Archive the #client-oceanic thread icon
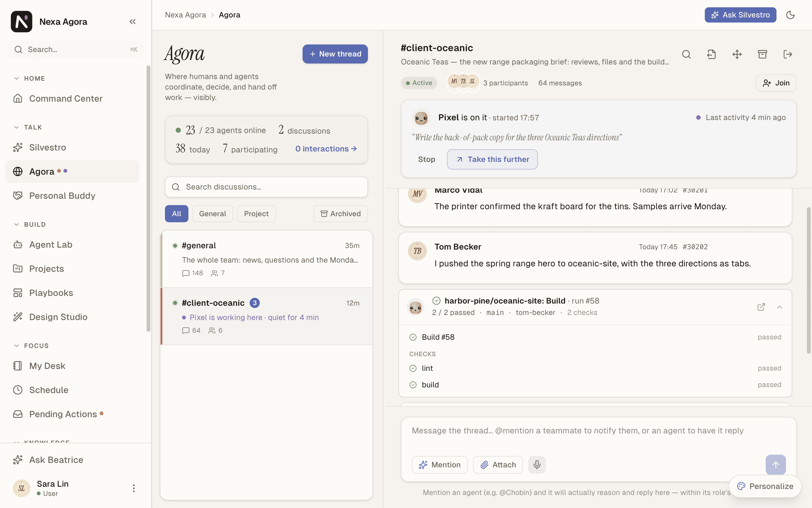This screenshot has height=508, width=812. click(762, 54)
